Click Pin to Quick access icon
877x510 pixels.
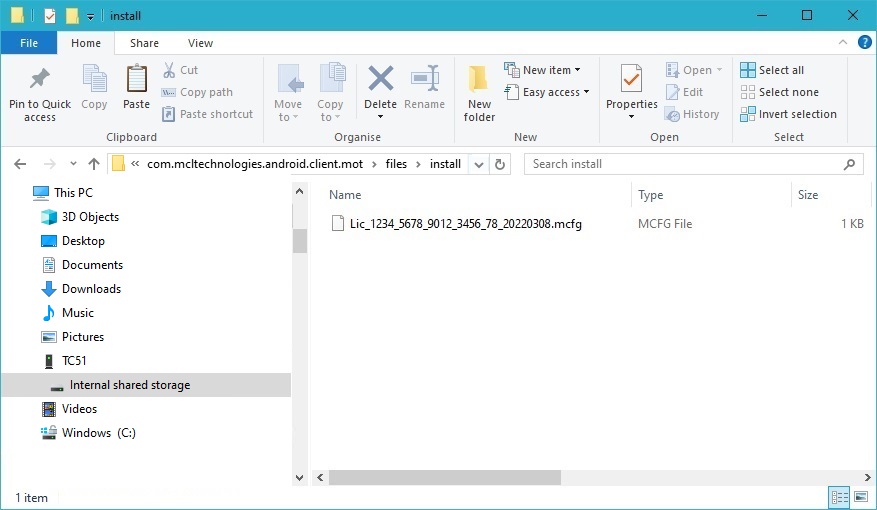click(x=39, y=79)
